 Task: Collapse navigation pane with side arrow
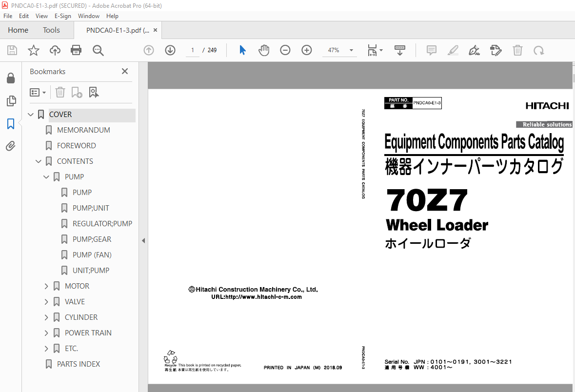pos(143,240)
